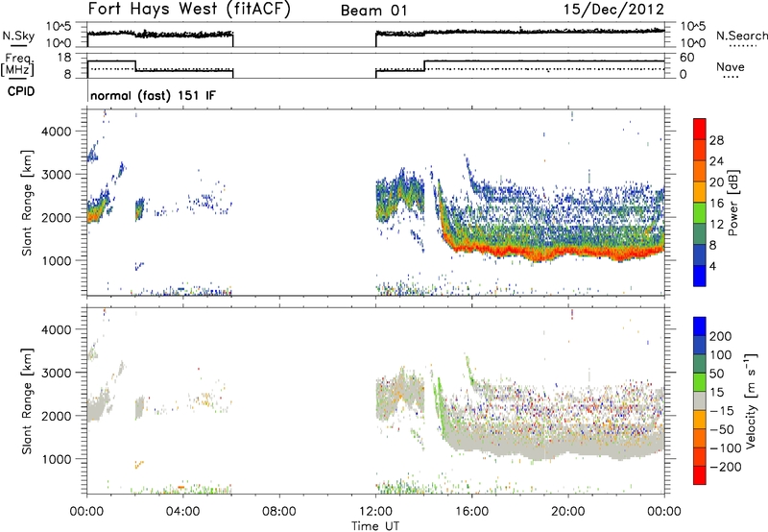Image resolution: width=768 pixels, height=532 pixels.
Task: Click the red swatch at Velocity colorbar bottom
Action: tap(700, 475)
